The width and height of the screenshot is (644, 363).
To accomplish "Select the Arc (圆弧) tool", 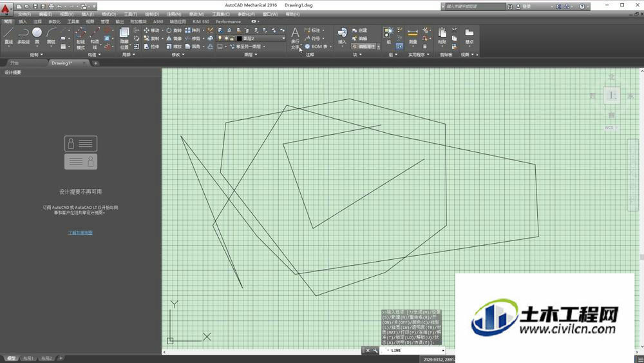I will pos(51,35).
